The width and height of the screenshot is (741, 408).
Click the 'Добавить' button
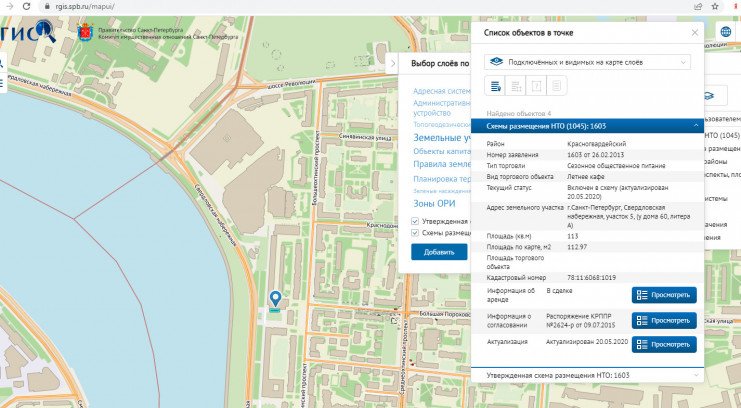(x=438, y=253)
